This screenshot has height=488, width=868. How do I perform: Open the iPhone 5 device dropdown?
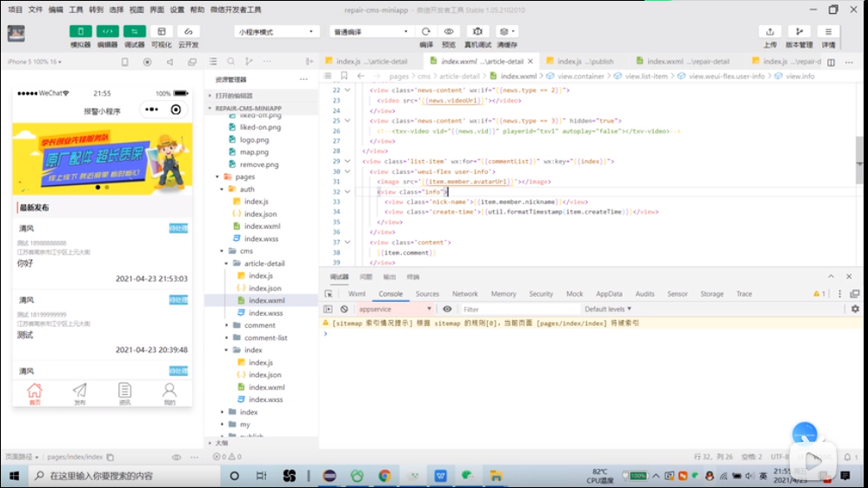pyautogui.click(x=34, y=62)
